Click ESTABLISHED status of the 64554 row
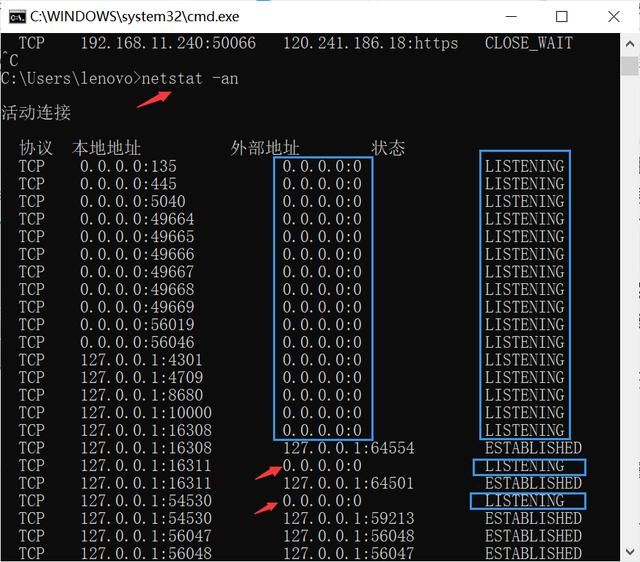640x562 pixels. 533,448
